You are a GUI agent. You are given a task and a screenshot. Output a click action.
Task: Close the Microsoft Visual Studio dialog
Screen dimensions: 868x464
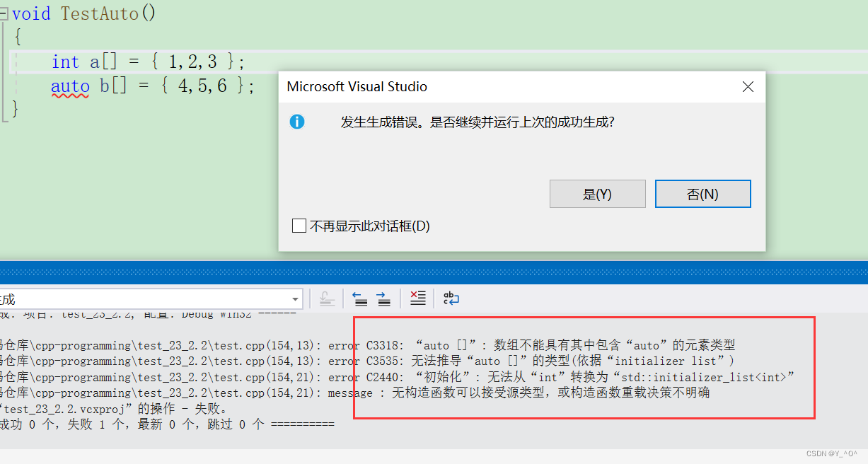(747, 87)
